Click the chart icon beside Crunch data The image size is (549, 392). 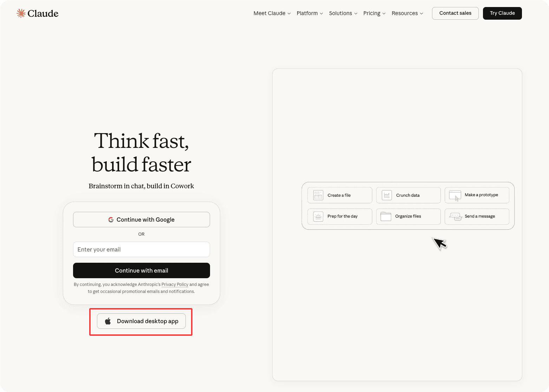387,195
